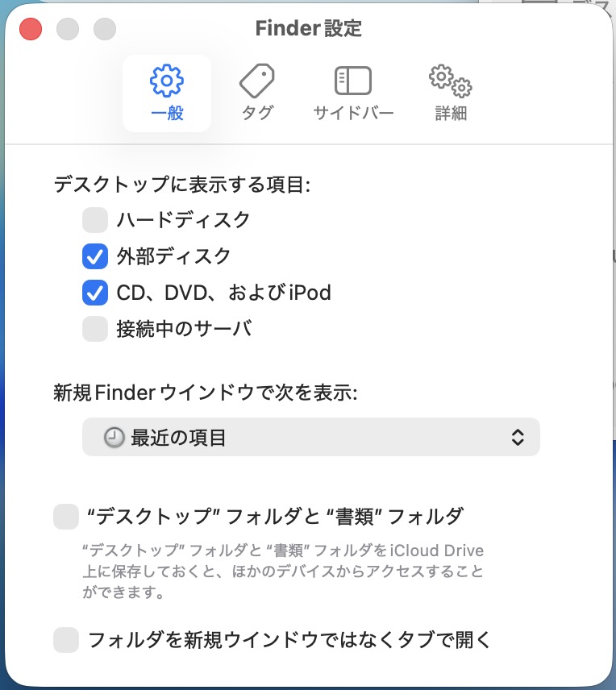The height and width of the screenshot is (690, 616).
Task: Open the Tags (タグ) icon
Action: click(x=257, y=81)
